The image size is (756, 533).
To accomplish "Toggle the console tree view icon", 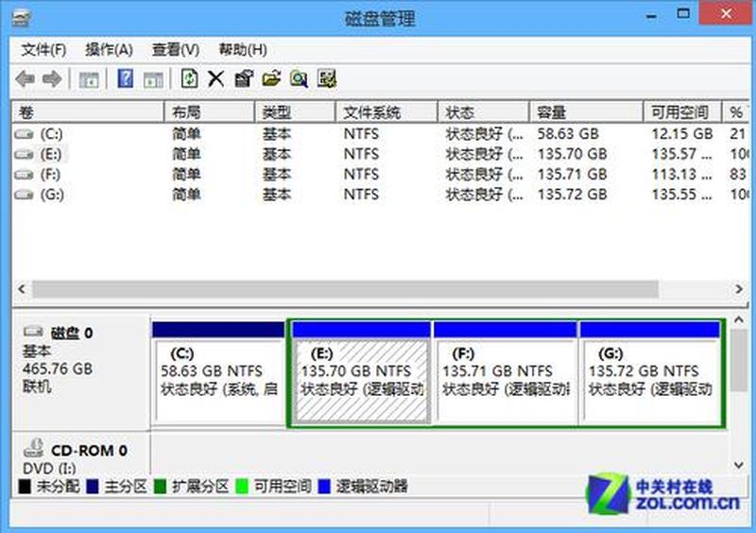I will pos(89,79).
